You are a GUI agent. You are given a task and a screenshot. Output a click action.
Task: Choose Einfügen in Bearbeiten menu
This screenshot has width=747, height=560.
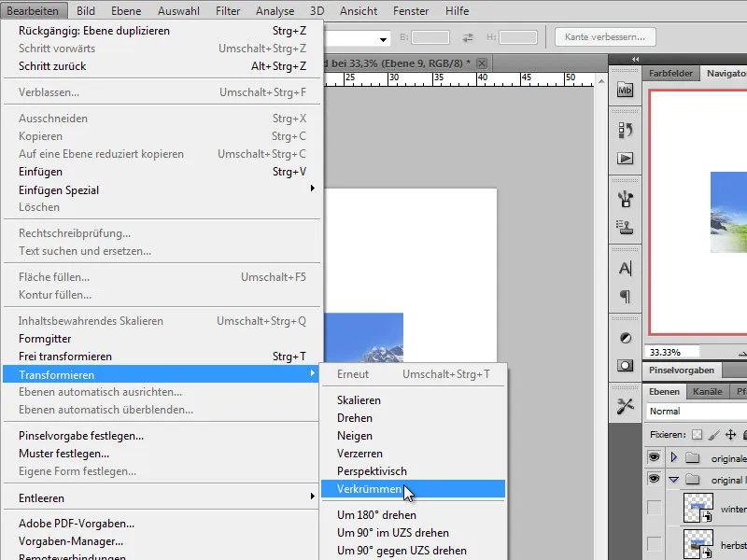click(x=162, y=172)
